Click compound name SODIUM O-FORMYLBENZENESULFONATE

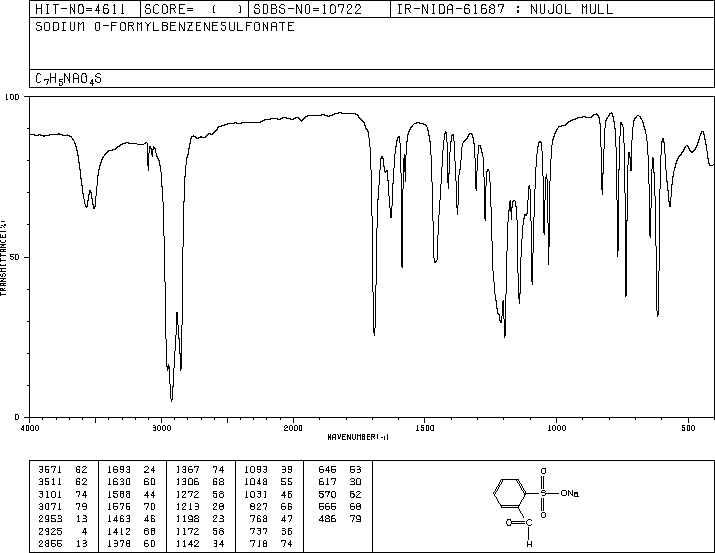tap(165, 26)
